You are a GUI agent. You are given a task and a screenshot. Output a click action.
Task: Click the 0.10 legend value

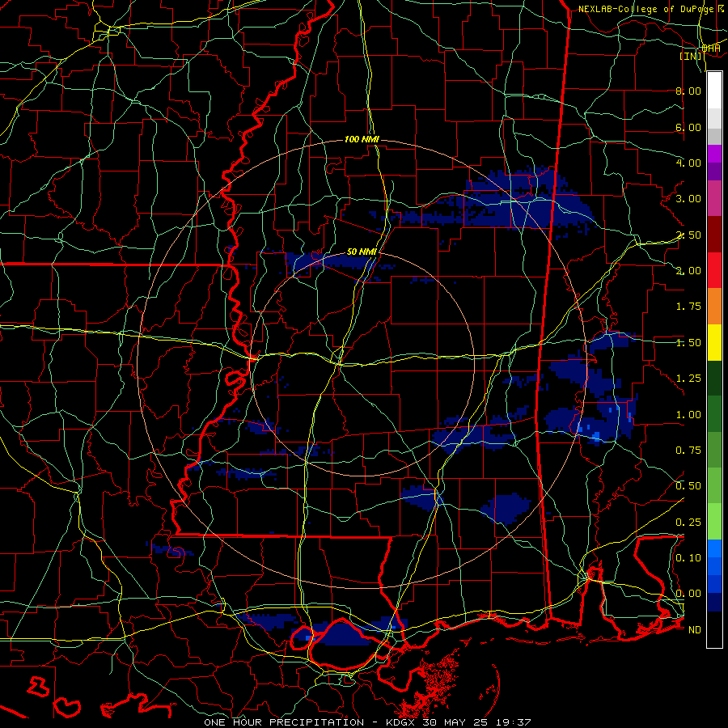click(x=688, y=558)
